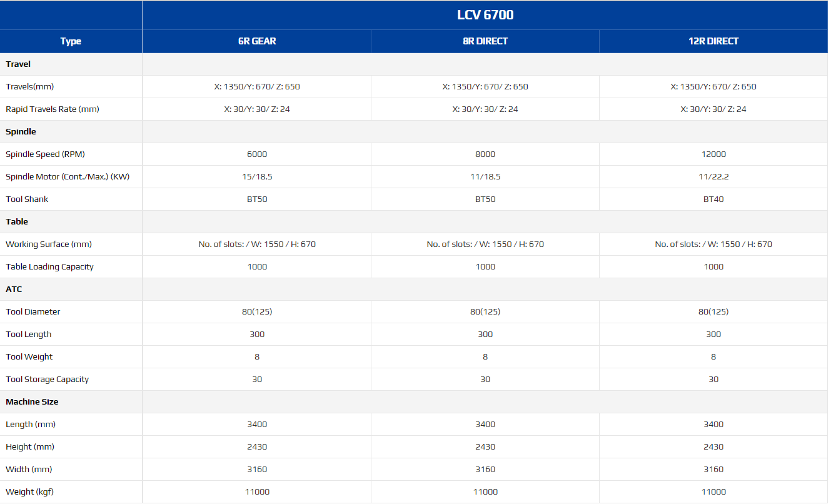Select the Tool Shank row label
This screenshot has width=831, height=504.
pos(27,199)
